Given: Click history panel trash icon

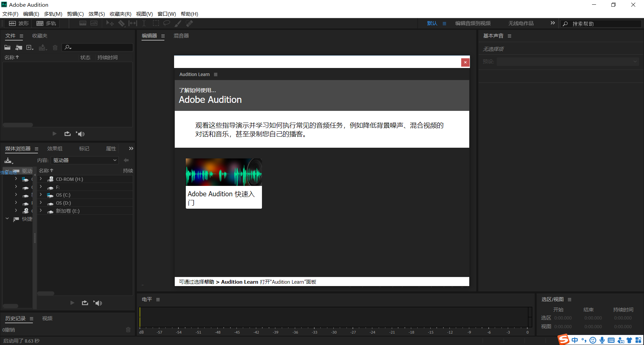Looking at the screenshot, I should (128, 330).
